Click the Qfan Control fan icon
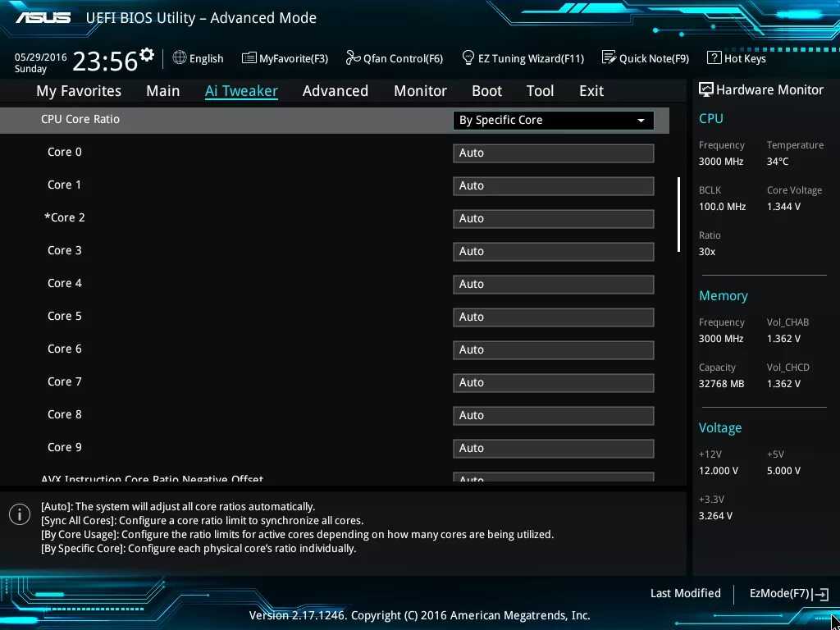 [x=353, y=57]
